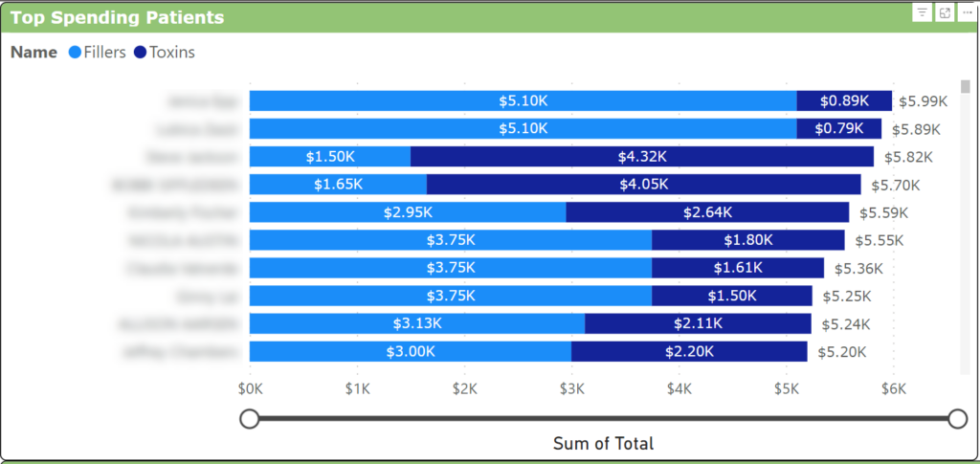The image size is (980, 464).
Task: Click the Toxins legend color dot
Action: click(x=141, y=53)
